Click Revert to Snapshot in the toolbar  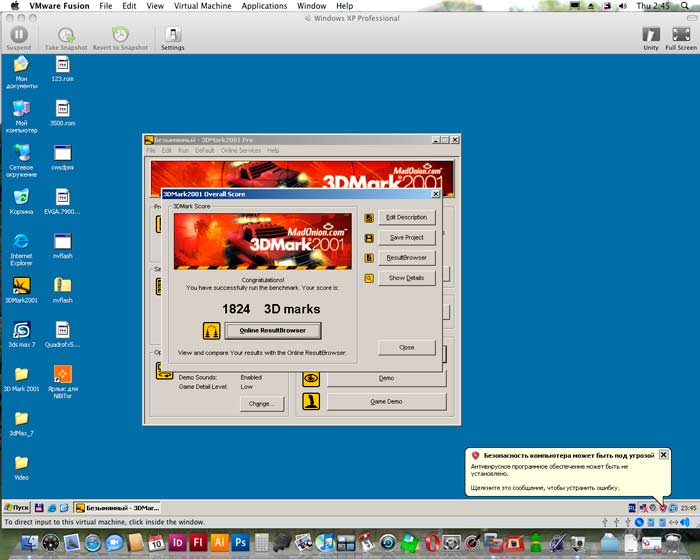[x=120, y=38]
